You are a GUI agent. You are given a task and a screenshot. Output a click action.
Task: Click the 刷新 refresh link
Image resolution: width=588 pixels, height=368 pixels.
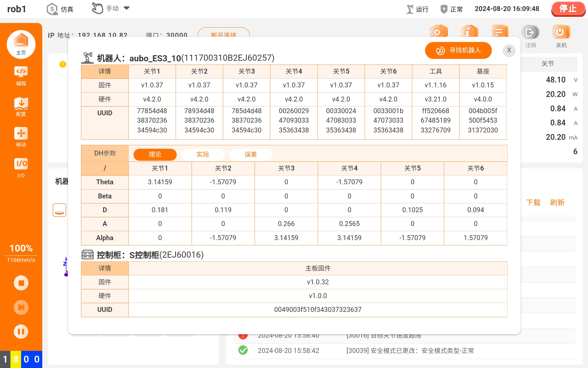pos(557,203)
